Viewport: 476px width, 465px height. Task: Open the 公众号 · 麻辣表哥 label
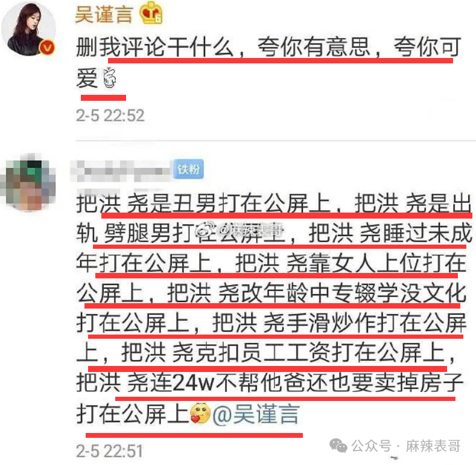tap(406, 446)
